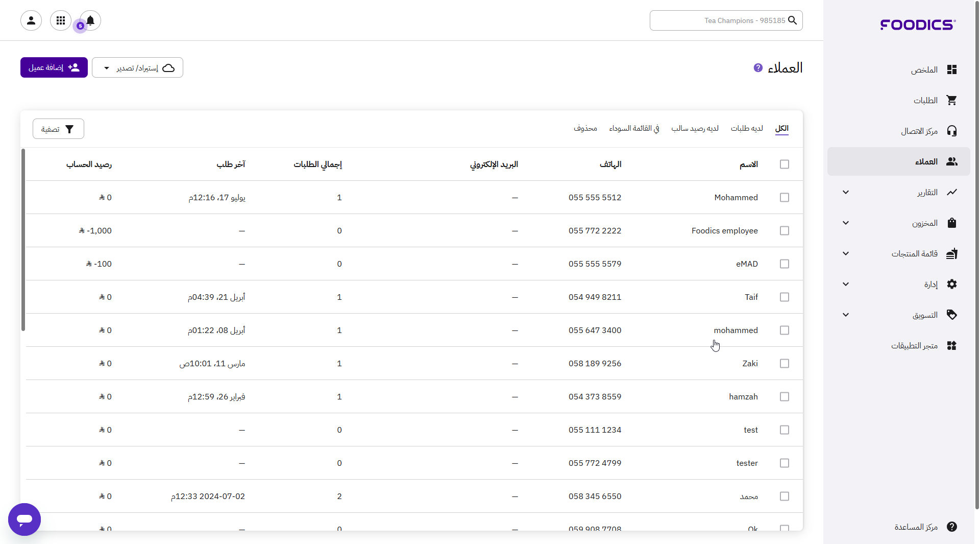Expand the التقارير sidebar section
980x544 pixels.
pyautogui.click(x=846, y=193)
